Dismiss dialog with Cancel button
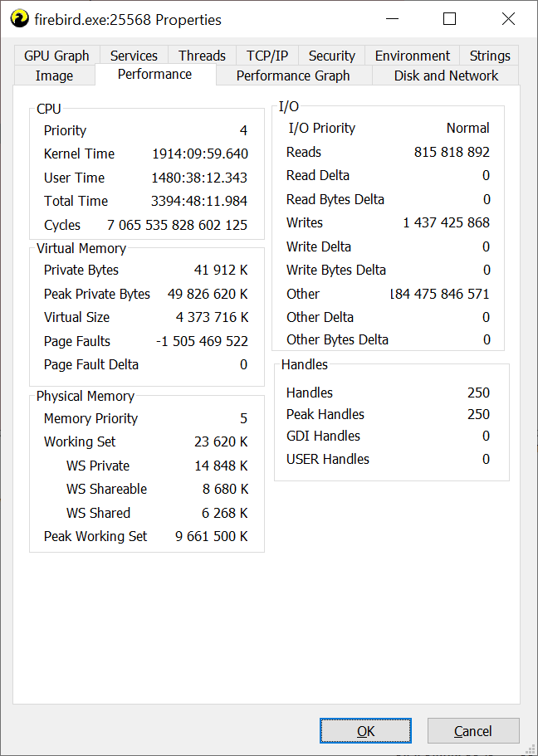538x756 pixels. [473, 731]
